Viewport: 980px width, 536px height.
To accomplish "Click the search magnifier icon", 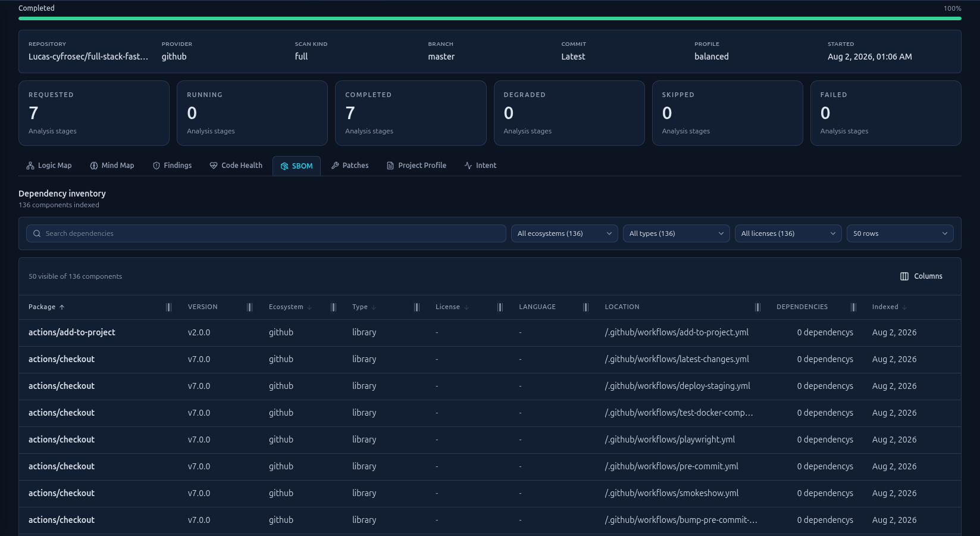I will click(37, 233).
